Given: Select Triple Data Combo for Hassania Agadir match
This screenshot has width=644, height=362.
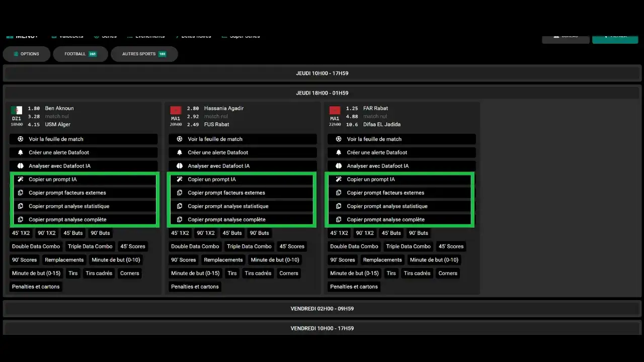Looking at the screenshot, I should point(249,246).
